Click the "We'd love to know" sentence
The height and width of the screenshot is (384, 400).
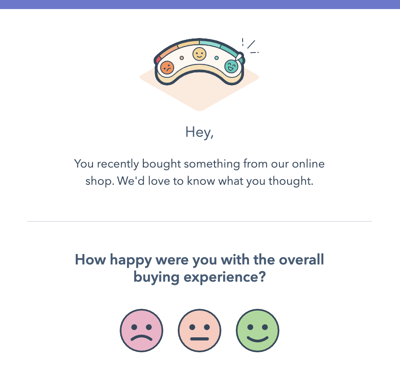point(215,181)
